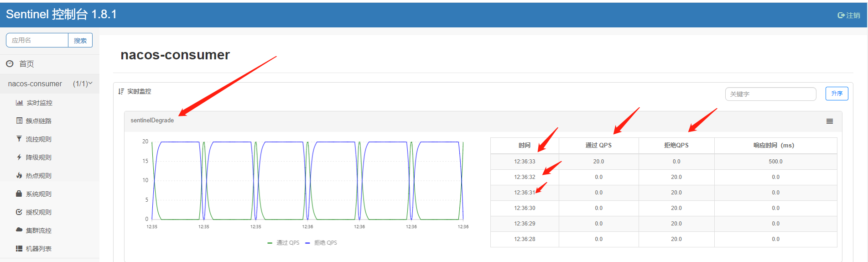
Task: Collapse the nacos-consumer app chevron
Action: pos(90,83)
